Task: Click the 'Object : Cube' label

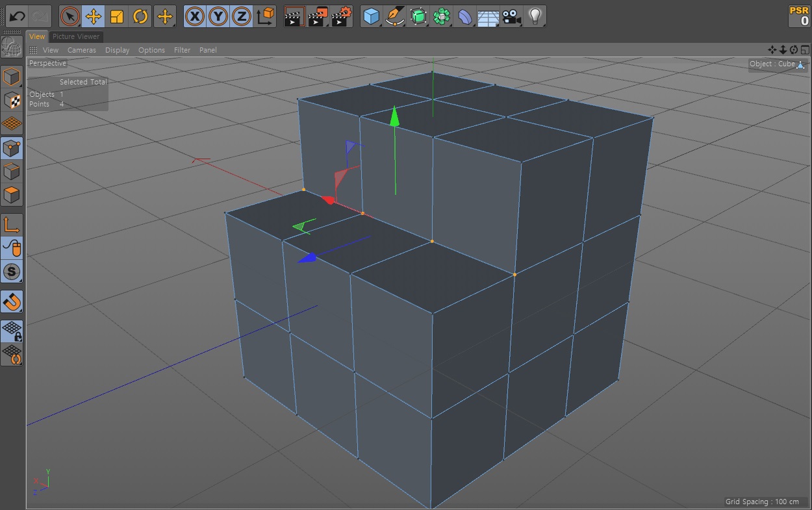Action: pyautogui.click(x=772, y=64)
